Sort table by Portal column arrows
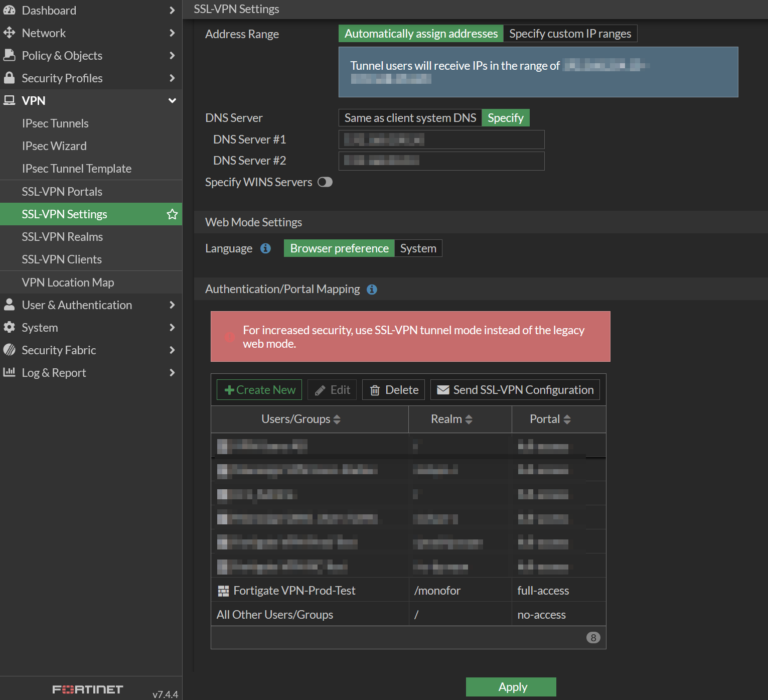Image resolution: width=768 pixels, height=700 pixels. [x=567, y=419]
